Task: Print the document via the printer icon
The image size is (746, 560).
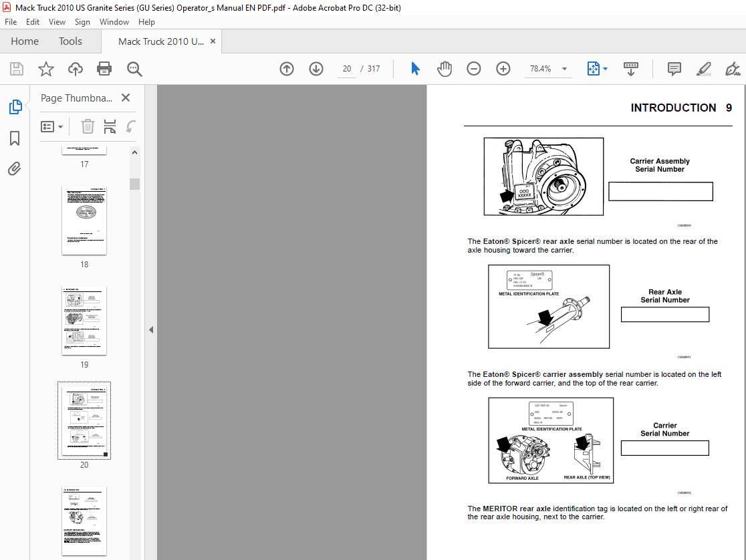Action: 104,69
